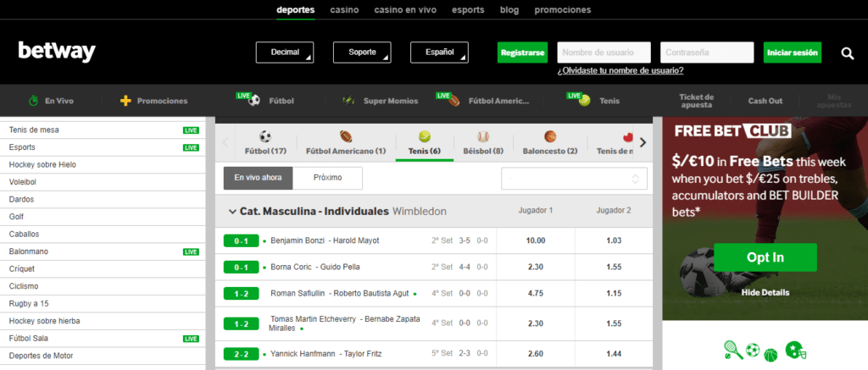Viewport: 868px width, 370px height.
Task: Open Tomas Martin Etcheverry match
Action: 344,323
